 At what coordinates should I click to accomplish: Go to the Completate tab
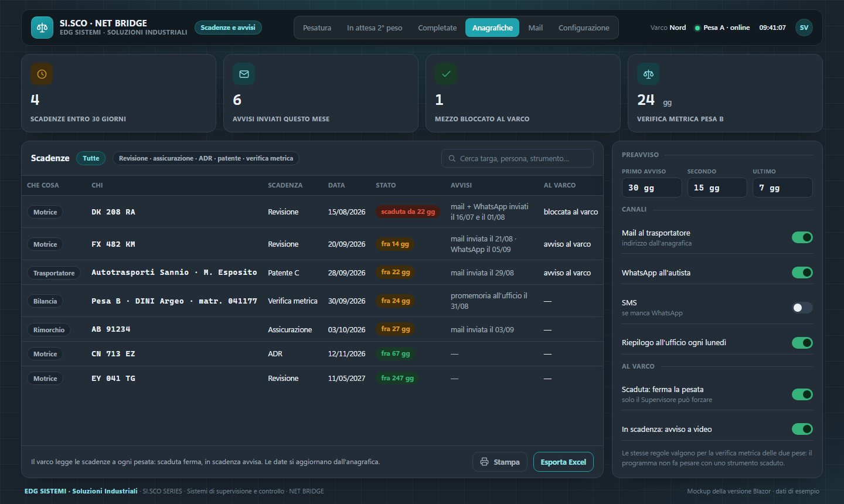click(437, 28)
